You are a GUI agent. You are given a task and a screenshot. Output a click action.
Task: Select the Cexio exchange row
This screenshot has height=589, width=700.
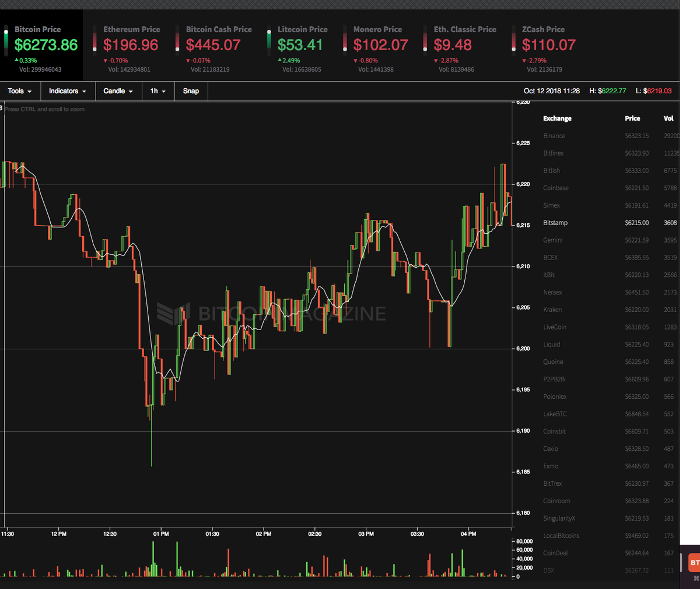[x=611, y=449]
